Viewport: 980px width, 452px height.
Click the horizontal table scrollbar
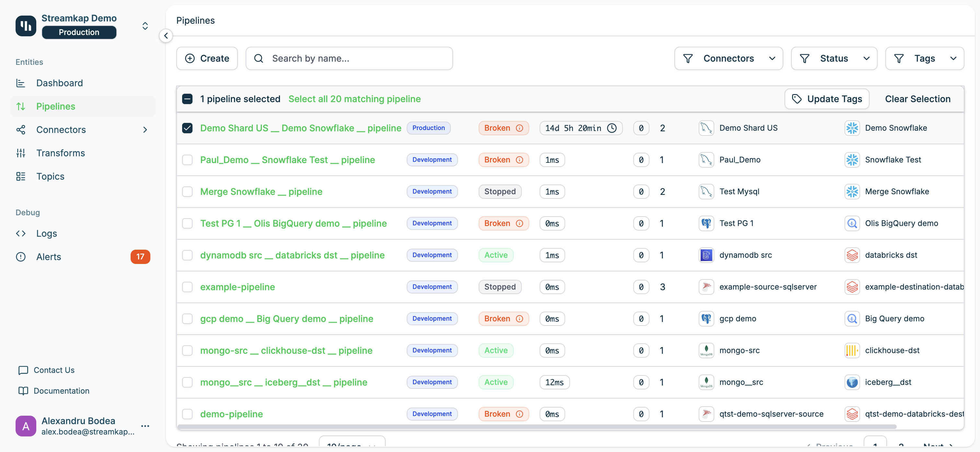point(536,427)
